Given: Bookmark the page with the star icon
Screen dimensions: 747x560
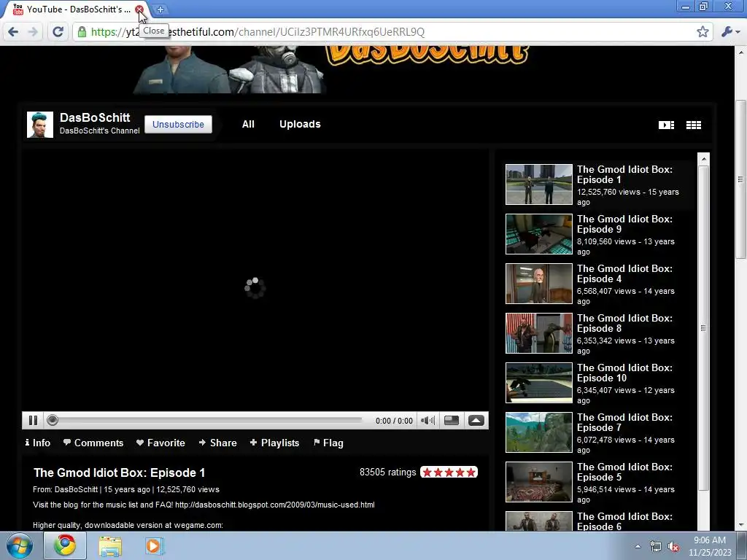Looking at the screenshot, I should point(703,32).
